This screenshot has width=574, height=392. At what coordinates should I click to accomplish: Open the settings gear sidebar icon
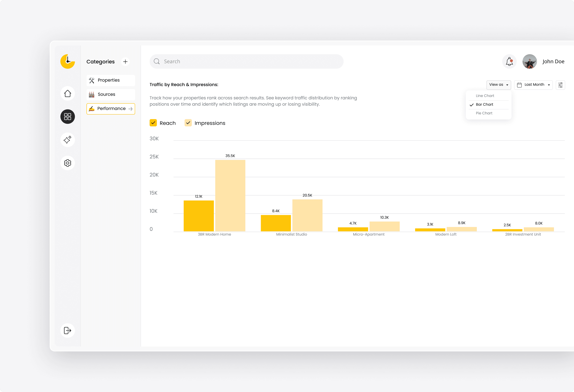[67, 163]
